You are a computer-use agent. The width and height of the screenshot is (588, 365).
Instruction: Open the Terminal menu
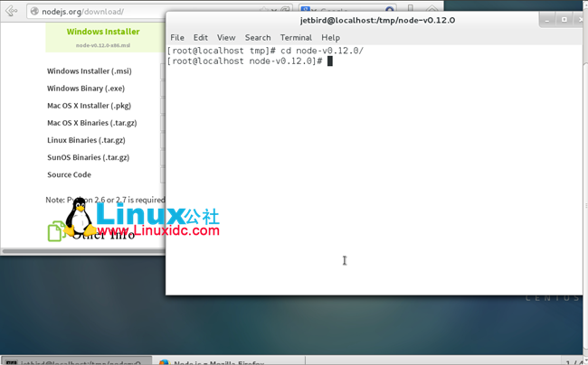coord(296,37)
